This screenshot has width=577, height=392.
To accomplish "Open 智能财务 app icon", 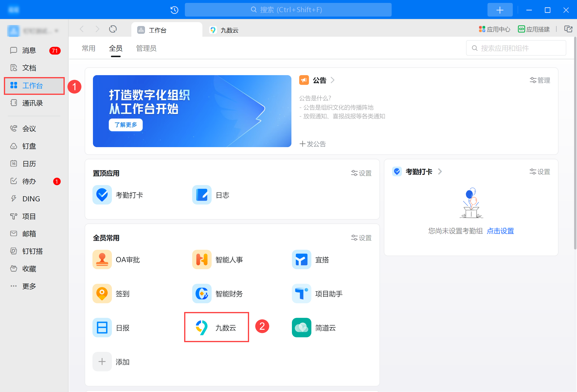I will click(x=202, y=294).
